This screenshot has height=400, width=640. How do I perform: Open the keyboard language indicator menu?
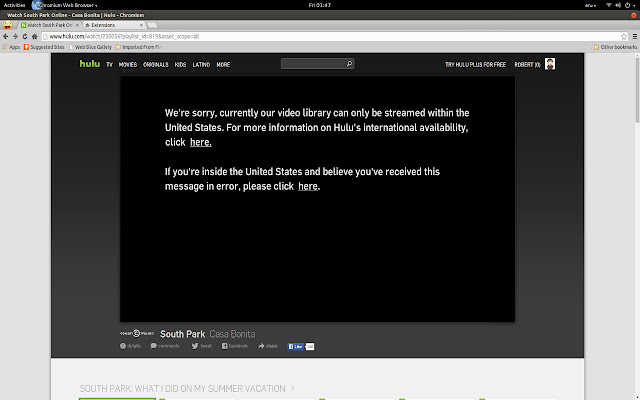coord(591,5)
